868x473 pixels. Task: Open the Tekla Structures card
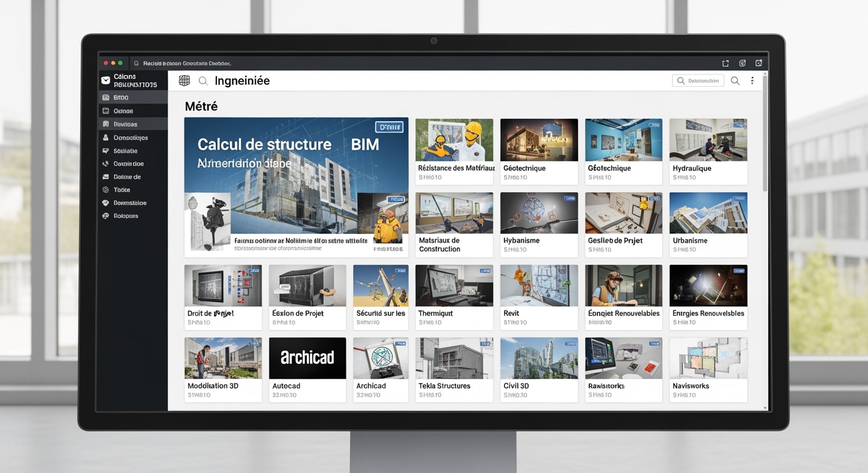(454, 370)
